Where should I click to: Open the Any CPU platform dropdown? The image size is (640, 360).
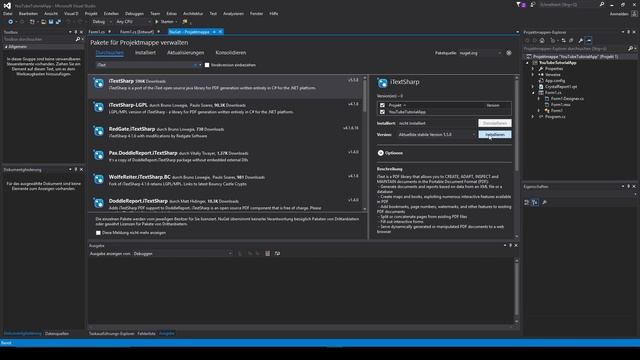(x=133, y=22)
